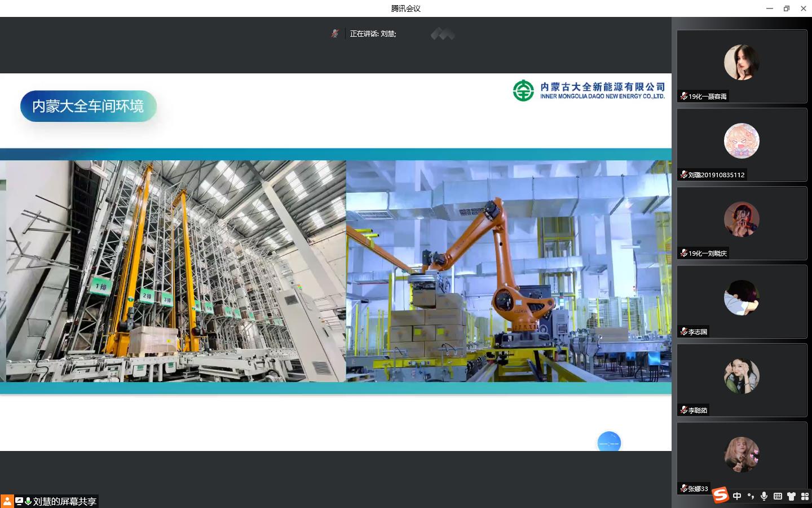The width and height of the screenshot is (812, 508).
Task: Click the screen share icon beside 刘慧's name
Action: [x=19, y=501]
